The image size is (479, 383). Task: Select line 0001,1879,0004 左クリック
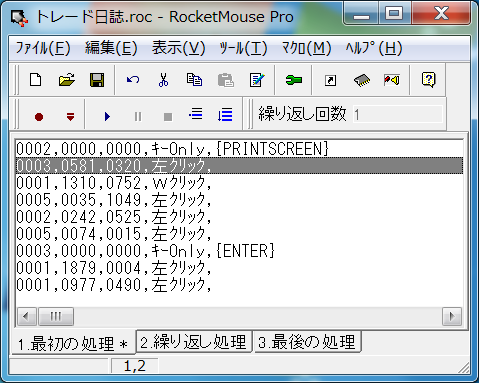[x=239, y=268]
